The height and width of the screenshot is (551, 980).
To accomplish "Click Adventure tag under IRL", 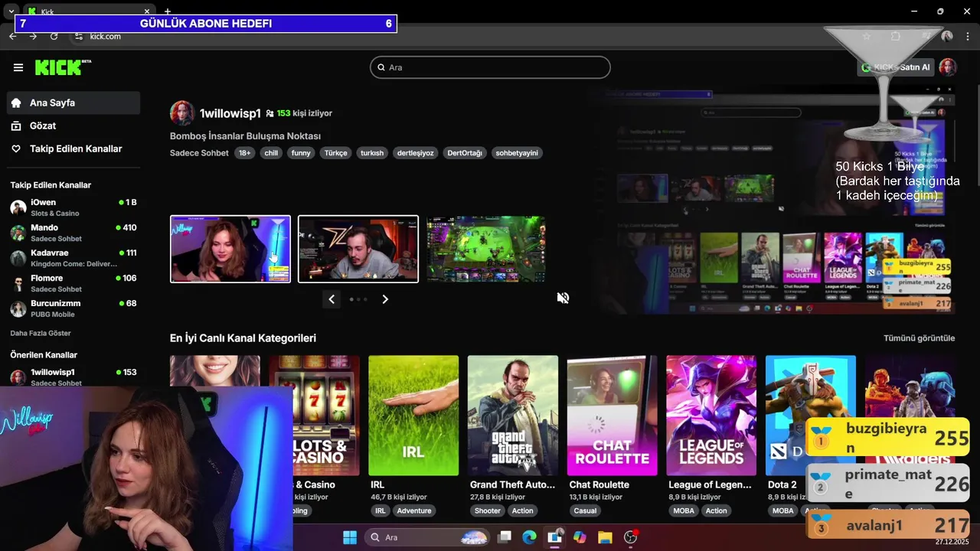I will coord(414,510).
